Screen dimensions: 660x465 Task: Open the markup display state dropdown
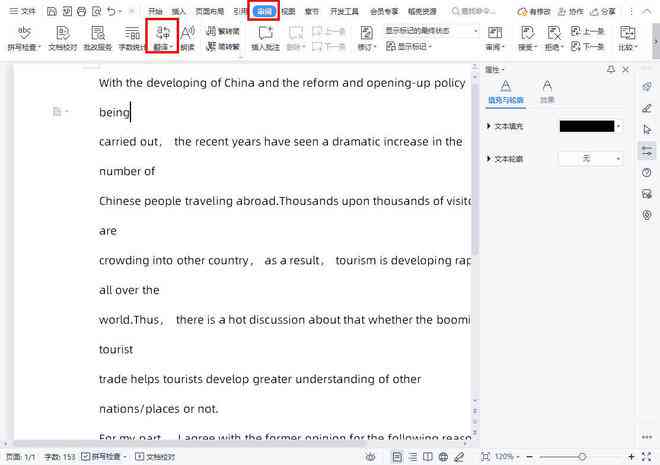[431, 31]
